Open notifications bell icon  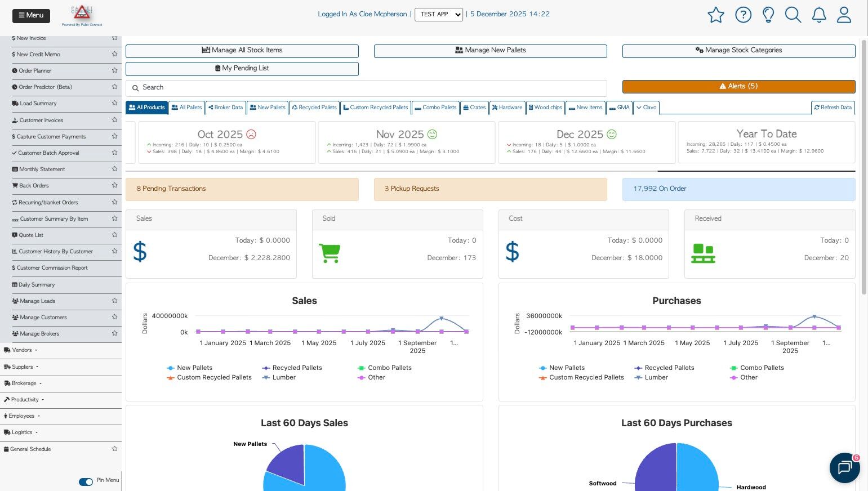click(819, 15)
